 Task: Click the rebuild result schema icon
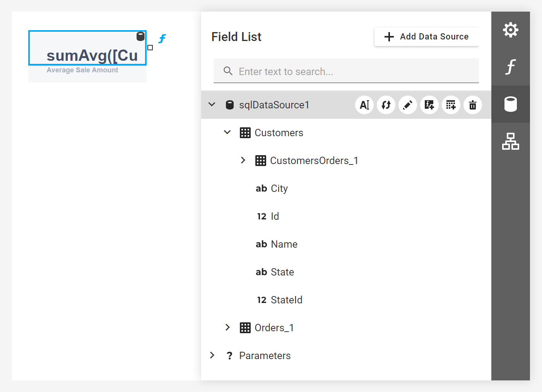click(x=386, y=105)
